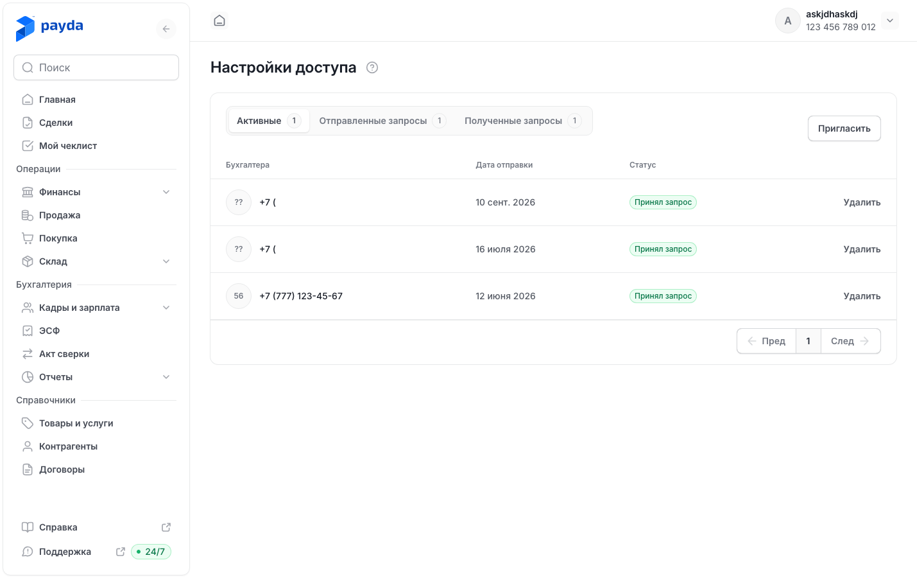Click the Дата отправки column header
The image size is (924, 578).
coord(504,165)
